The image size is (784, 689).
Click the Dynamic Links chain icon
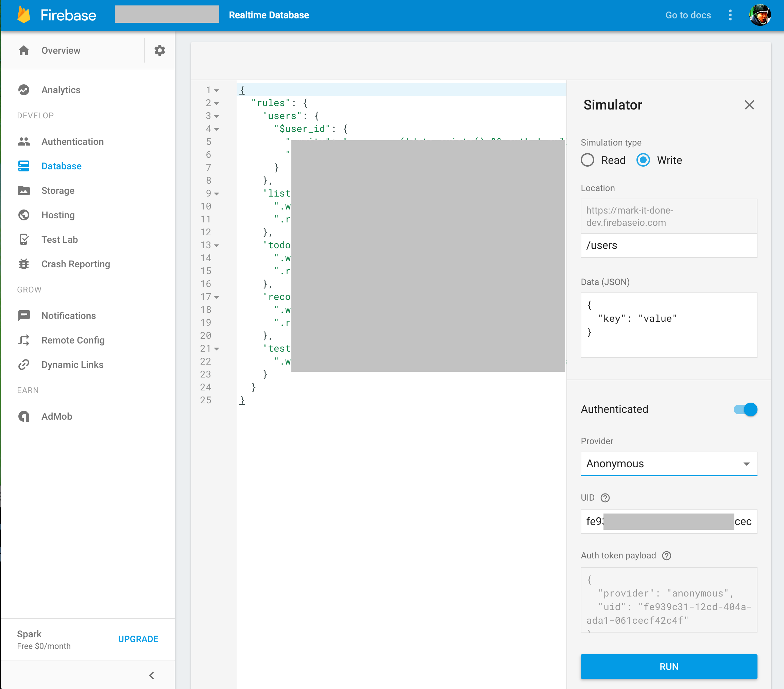coord(24,365)
